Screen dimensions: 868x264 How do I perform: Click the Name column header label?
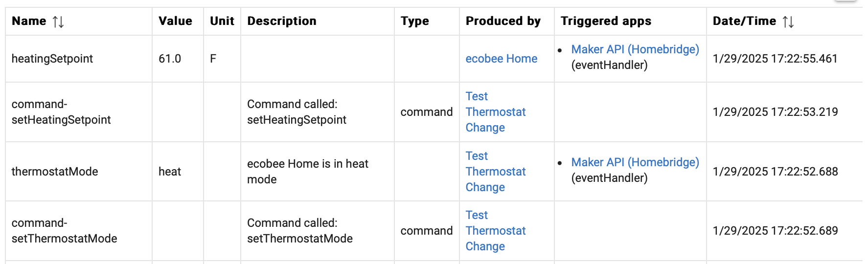pos(29,21)
